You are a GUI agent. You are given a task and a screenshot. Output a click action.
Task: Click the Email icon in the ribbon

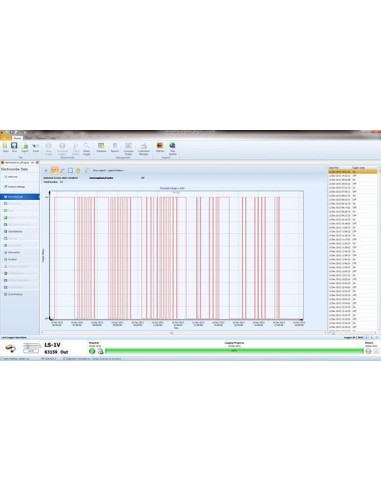click(36, 147)
